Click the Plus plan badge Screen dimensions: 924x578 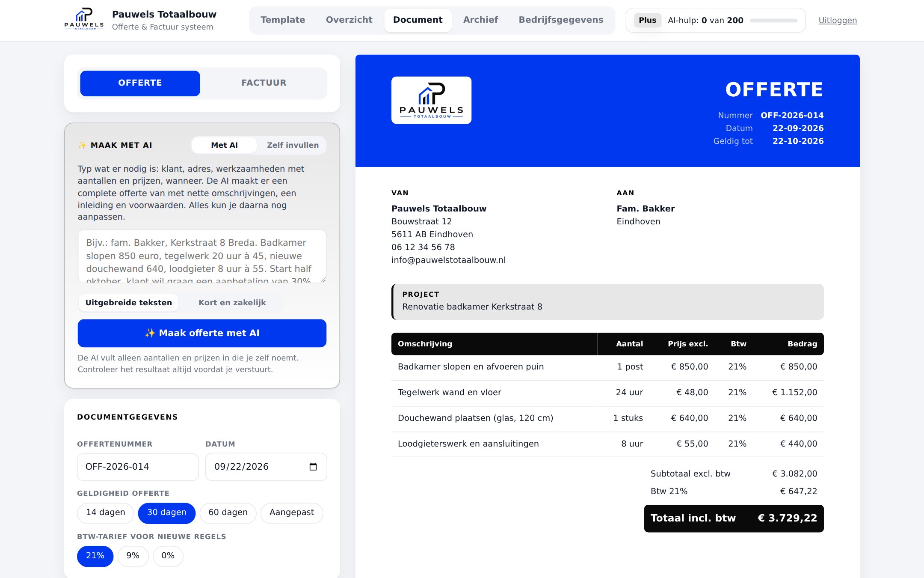click(648, 20)
